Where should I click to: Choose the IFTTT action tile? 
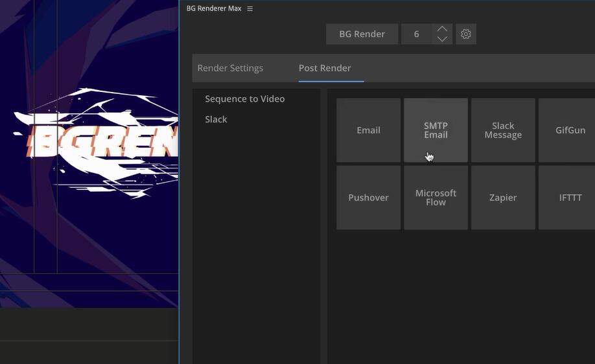(x=567, y=198)
